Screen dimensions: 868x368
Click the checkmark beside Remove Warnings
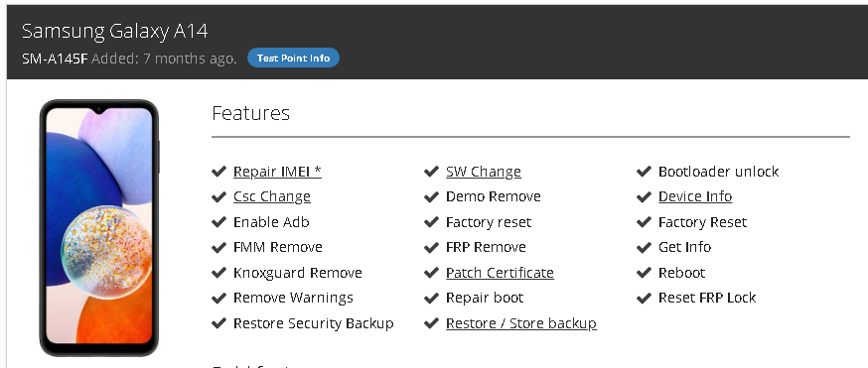click(x=219, y=298)
